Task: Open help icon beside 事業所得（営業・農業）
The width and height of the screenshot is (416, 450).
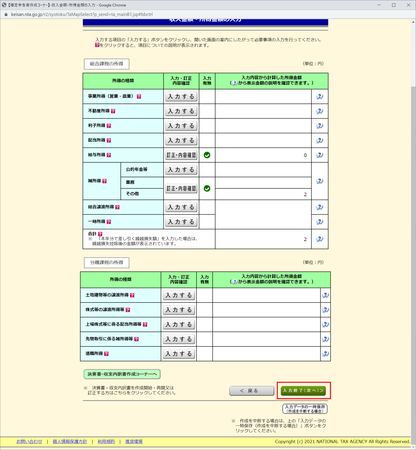Action: pos(139,96)
